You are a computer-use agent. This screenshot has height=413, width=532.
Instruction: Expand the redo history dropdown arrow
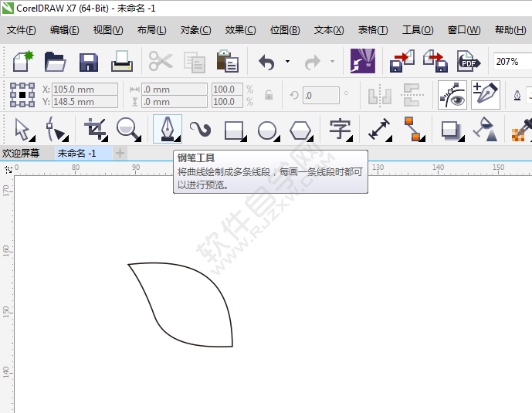[333, 61]
